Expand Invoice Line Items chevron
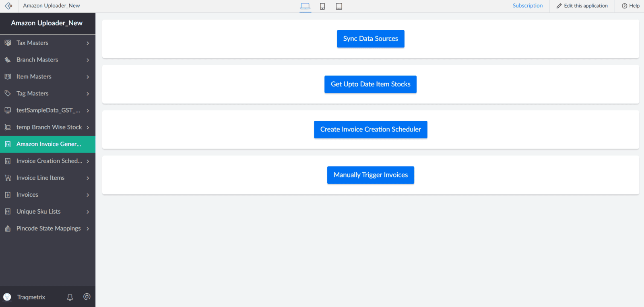This screenshot has width=644, height=307. (x=88, y=178)
